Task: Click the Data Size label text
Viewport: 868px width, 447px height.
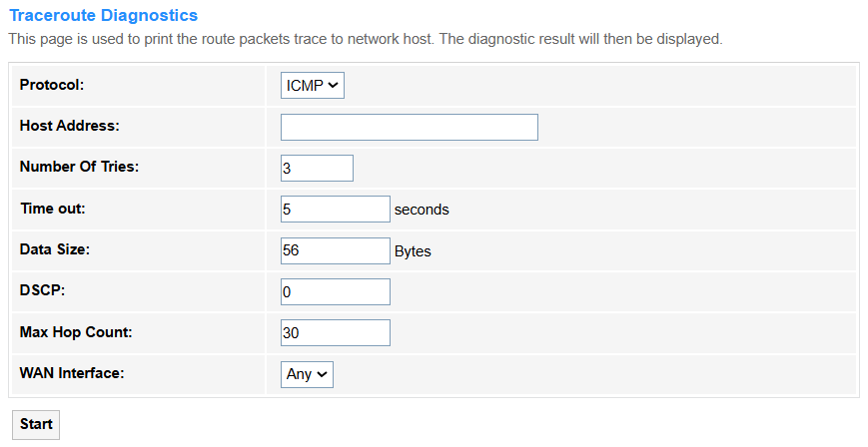Action: tap(54, 249)
